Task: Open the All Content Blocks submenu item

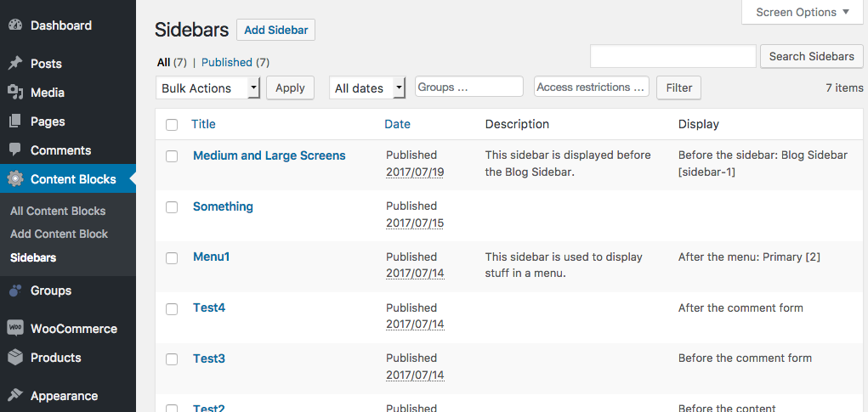Action: click(x=58, y=212)
